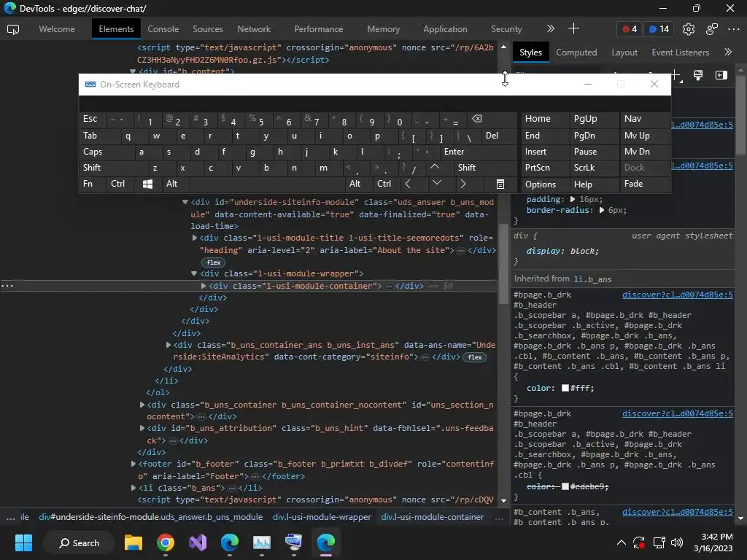
Task: Expand l-usi-module-title div node
Action: [x=194, y=238]
